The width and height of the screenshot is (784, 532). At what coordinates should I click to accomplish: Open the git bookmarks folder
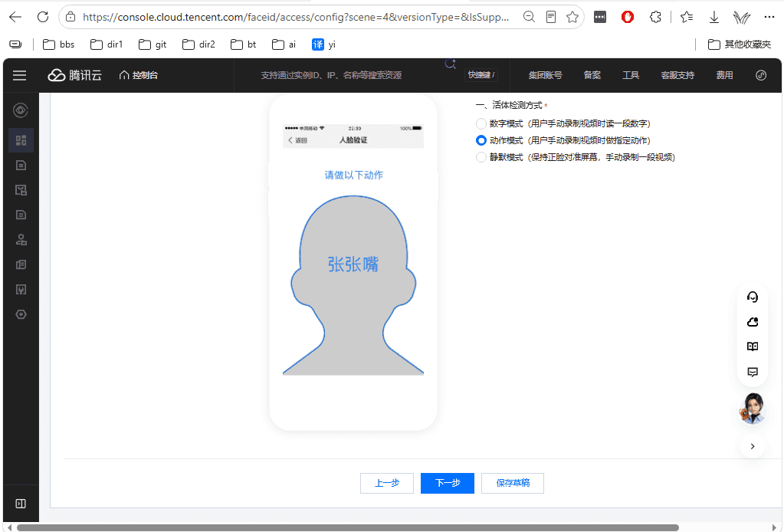pyautogui.click(x=153, y=44)
